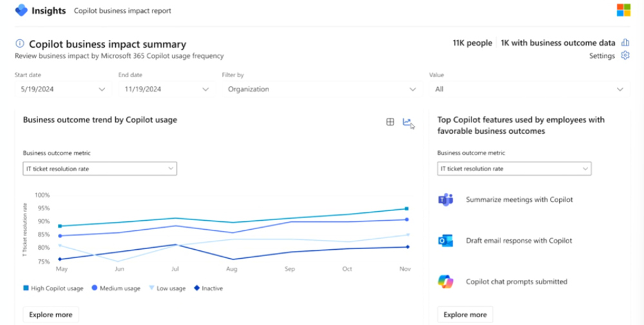Click the Aug label on x-axis
This screenshot has width=644, height=325.
232,269
